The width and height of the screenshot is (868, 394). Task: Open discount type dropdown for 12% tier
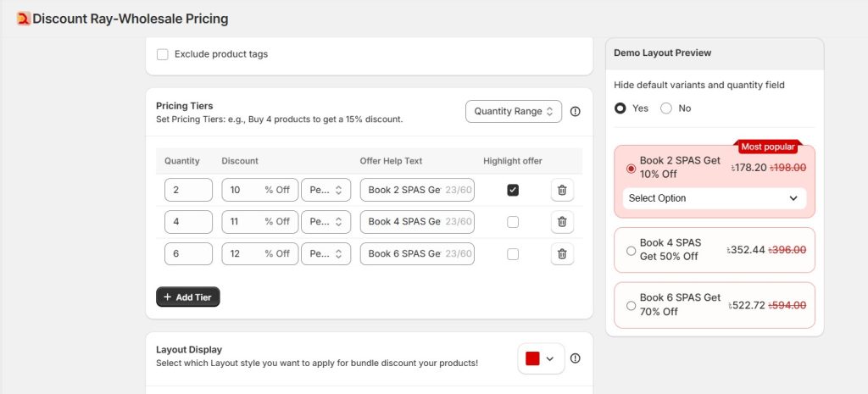pos(325,254)
